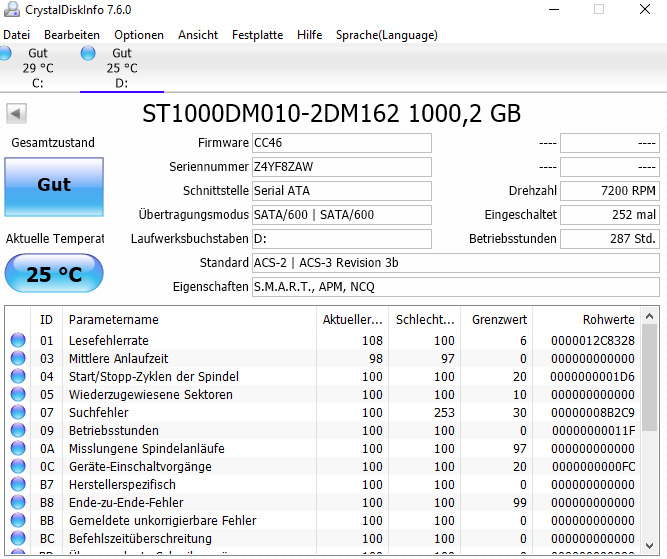The width and height of the screenshot is (667, 559).
Task: Click the Eingeschaltet field 252 mal
Action: [610, 215]
